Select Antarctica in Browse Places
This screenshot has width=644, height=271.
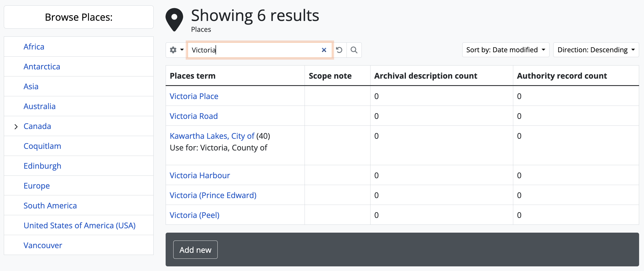click(x=42, y=67)
